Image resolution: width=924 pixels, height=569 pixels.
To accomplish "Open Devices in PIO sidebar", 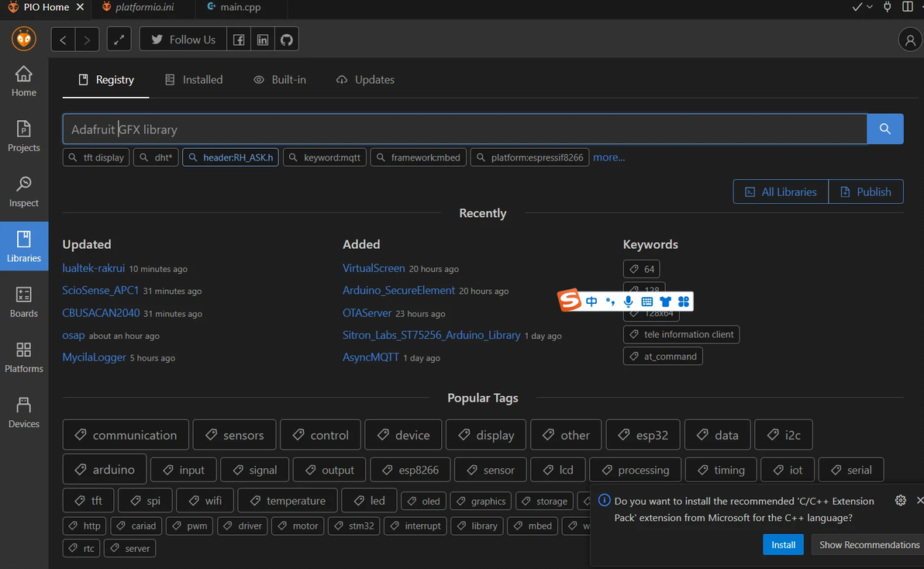I will click(23, 412).
